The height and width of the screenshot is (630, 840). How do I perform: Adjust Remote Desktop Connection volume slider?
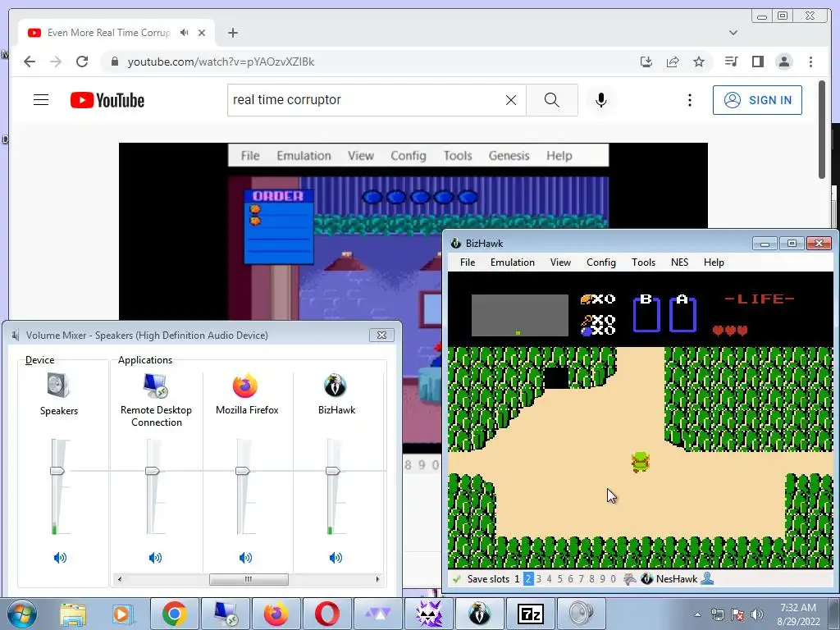tap(152, 471)
